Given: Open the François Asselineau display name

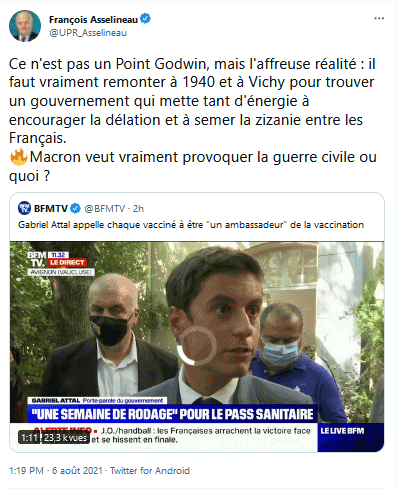Looking at the screenshot, I should point(93,19).
